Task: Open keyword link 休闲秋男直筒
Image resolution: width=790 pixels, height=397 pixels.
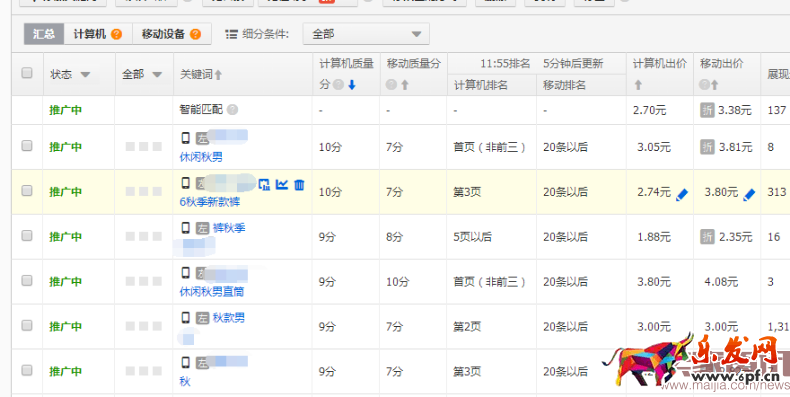Action: tap(212, 292)
